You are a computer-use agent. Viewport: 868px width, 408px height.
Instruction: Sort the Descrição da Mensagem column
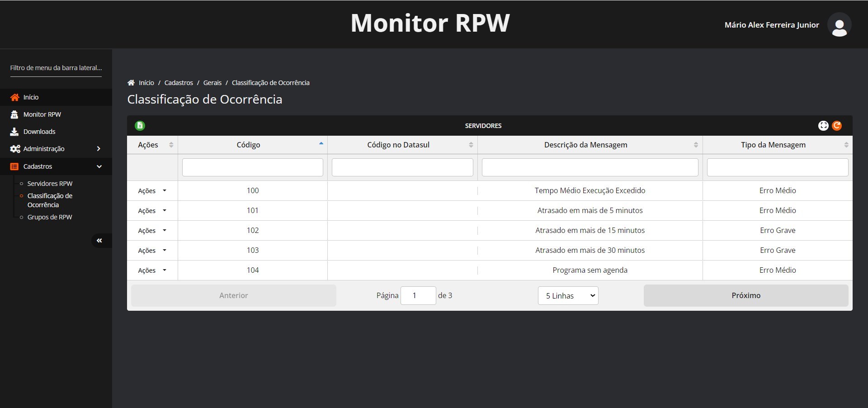tap(696, 145)
